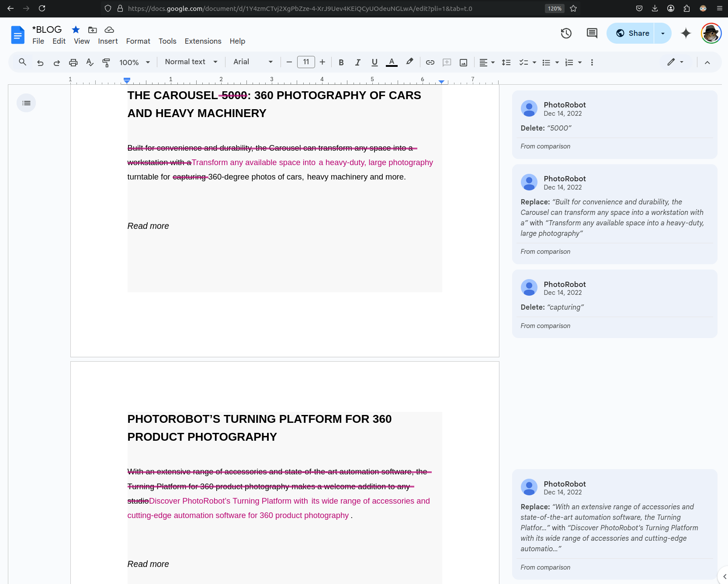
Task: Open the browser downloads panel
Action: [655, 8]
